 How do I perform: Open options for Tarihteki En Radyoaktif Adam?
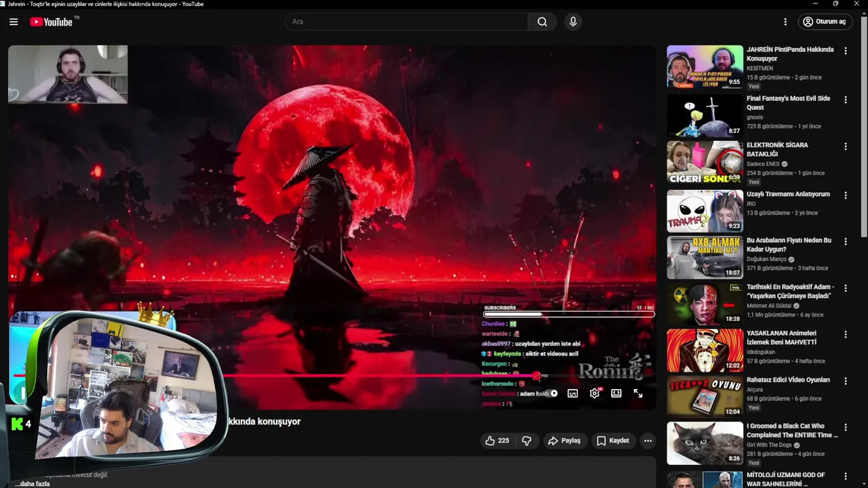point(846,288)
